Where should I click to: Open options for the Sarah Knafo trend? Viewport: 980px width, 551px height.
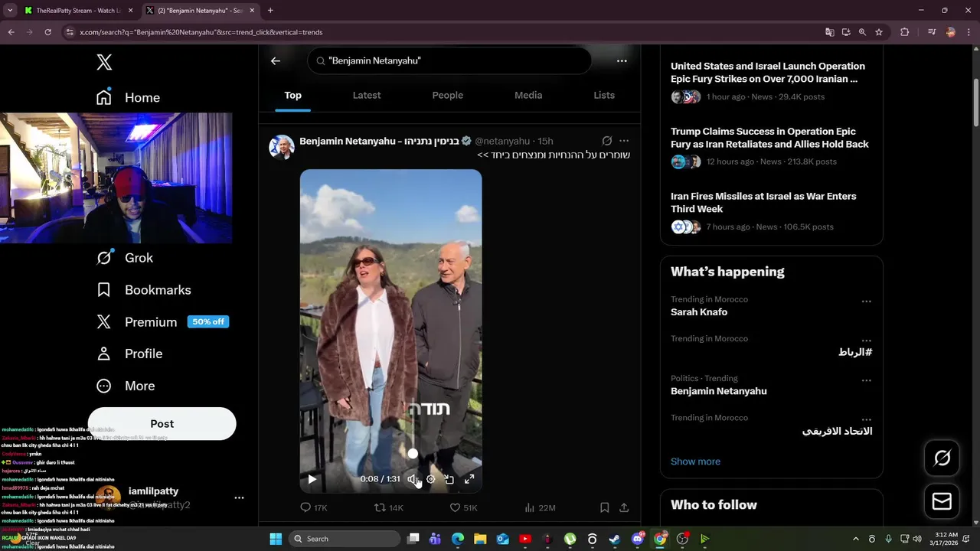coord(867,302)
